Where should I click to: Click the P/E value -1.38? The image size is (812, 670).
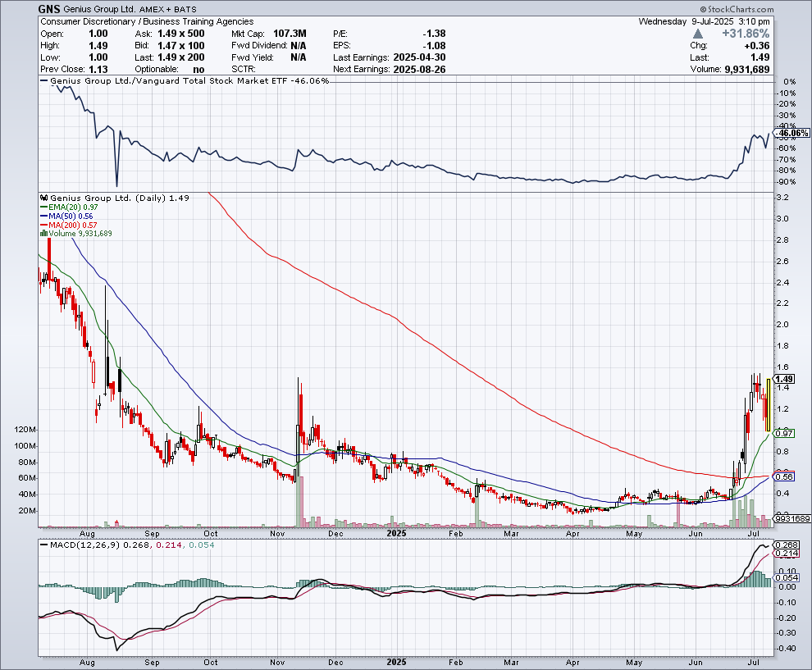click(434, 34)
